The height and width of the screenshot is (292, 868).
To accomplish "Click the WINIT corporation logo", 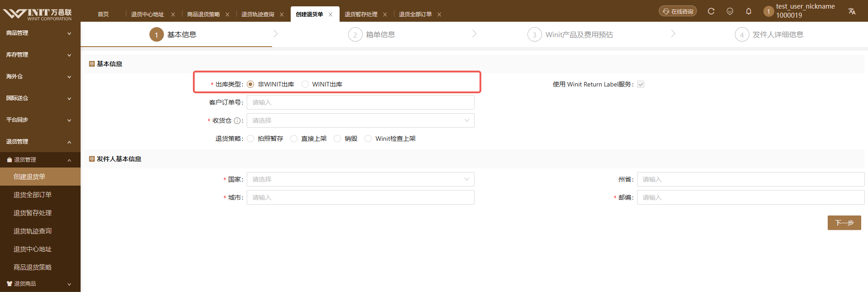I will point(38,14).
